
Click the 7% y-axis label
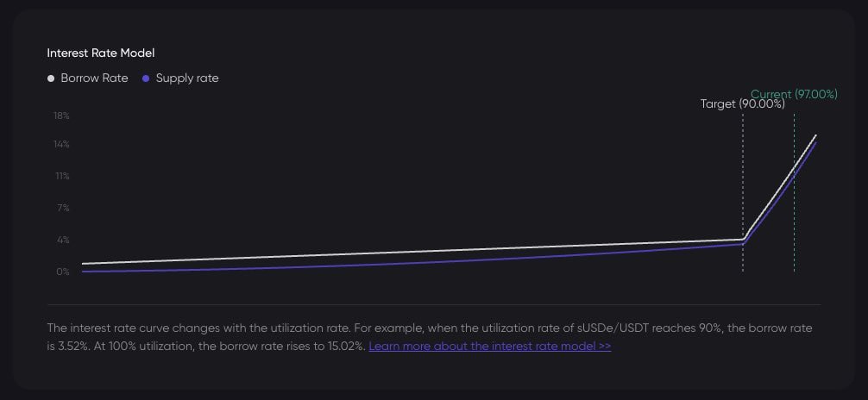point(62,208)
